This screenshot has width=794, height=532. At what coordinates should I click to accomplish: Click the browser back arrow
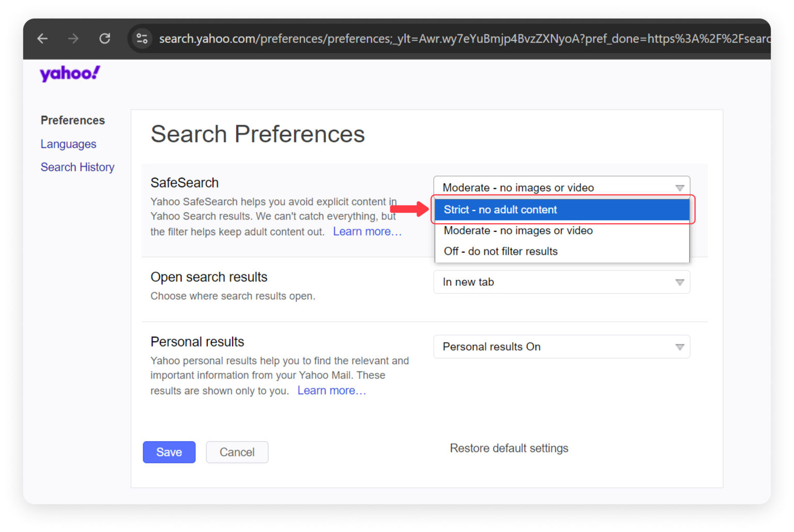click(x=42, y=38)
